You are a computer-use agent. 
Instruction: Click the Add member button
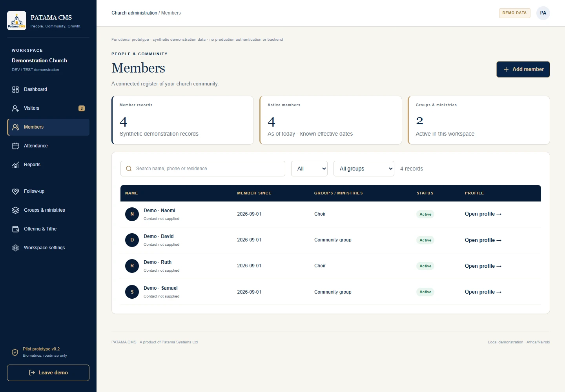tap(523, 69)
